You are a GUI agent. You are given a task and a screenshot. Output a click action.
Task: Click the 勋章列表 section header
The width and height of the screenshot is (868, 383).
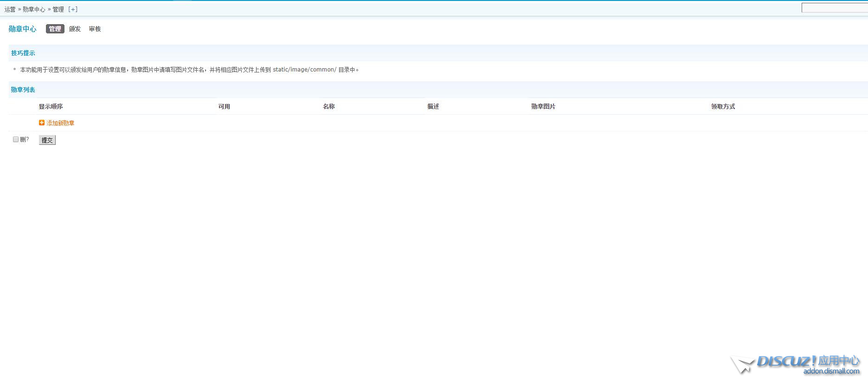point(23,90)
